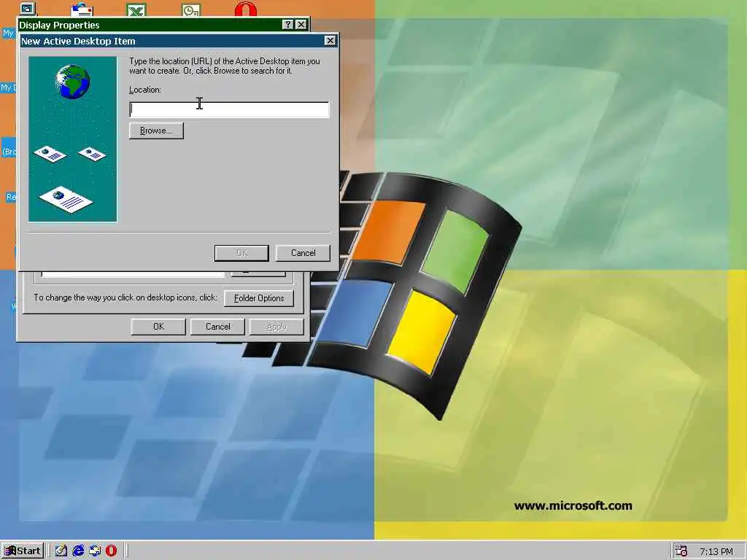
Task: Select the Outlook Express desktop icon
Action: click(x=82, y=9)
